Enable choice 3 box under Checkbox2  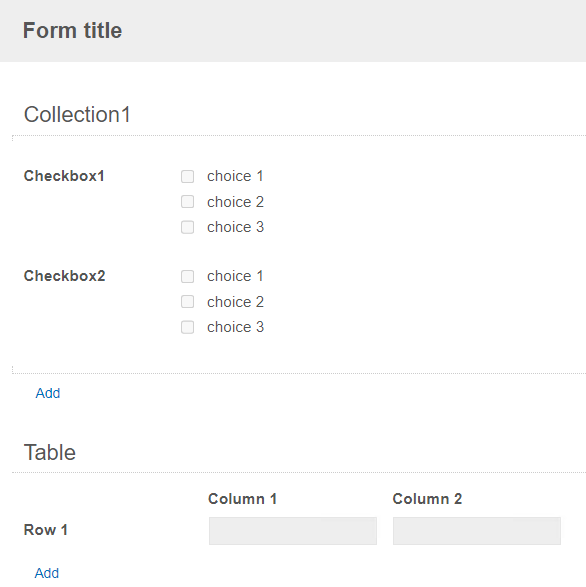187,327
